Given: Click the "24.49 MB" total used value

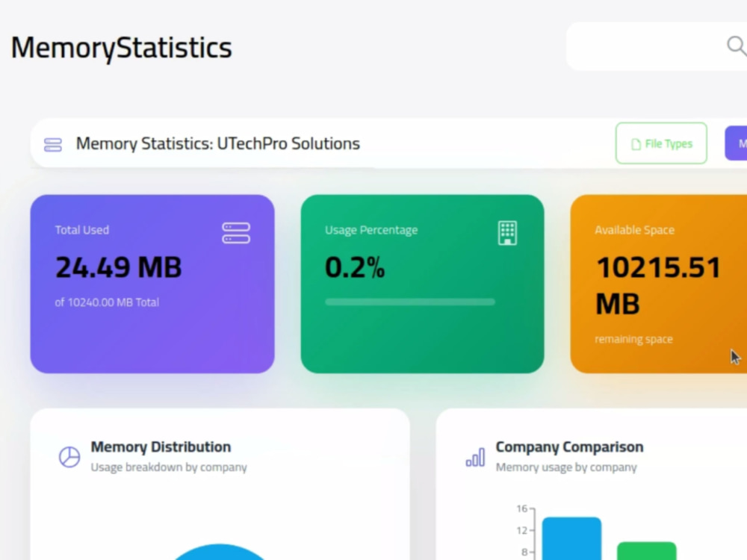Looking at the screenshot, I should click(x=119, y=267).
